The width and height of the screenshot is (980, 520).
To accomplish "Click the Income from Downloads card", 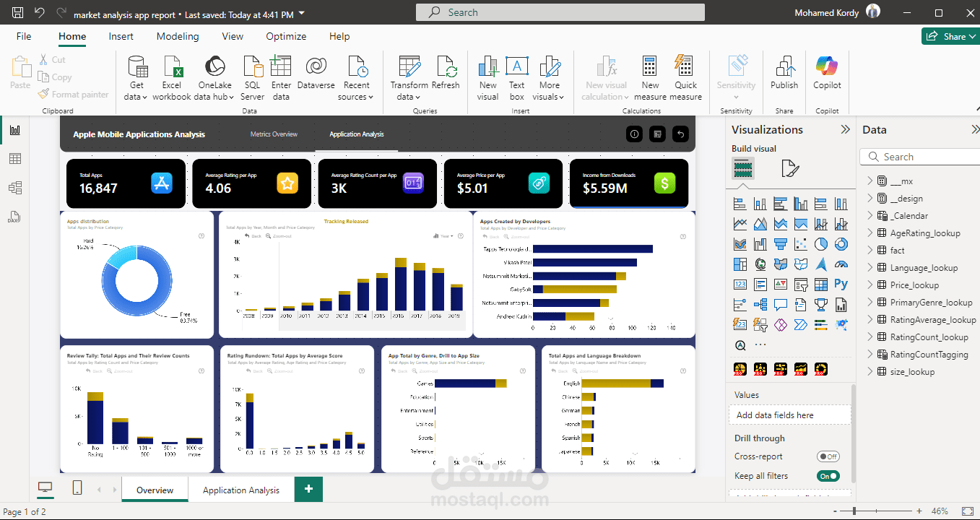I will (629, 183).
